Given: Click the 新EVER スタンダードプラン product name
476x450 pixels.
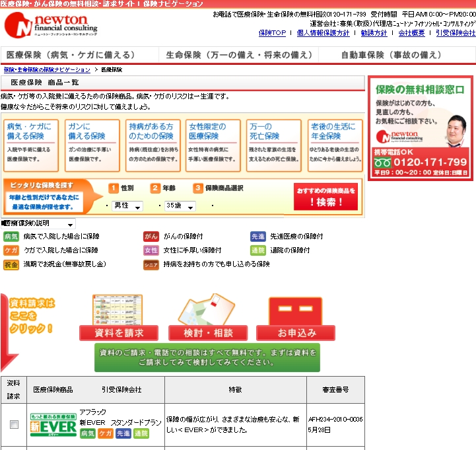Looking at the screenshot, I should point(121,423).
